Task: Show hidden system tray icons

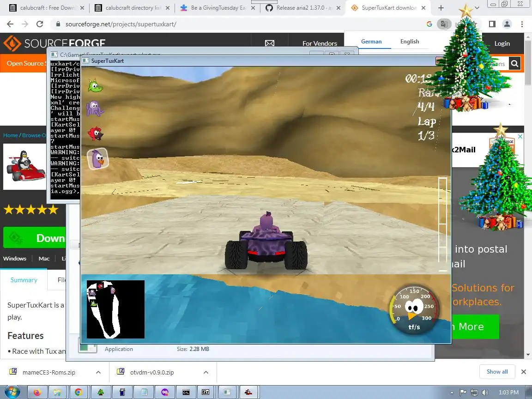Action: [x=452, y=393]
